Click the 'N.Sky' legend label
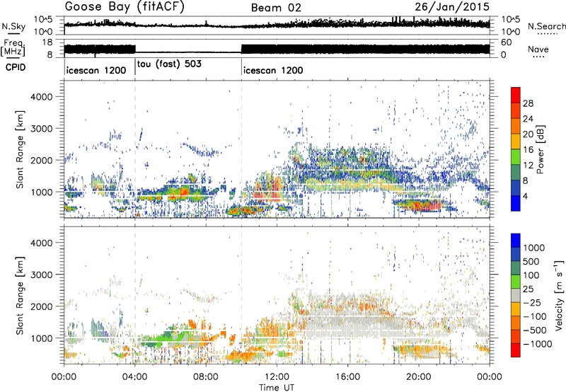566x392 pixels. (13, 26)
